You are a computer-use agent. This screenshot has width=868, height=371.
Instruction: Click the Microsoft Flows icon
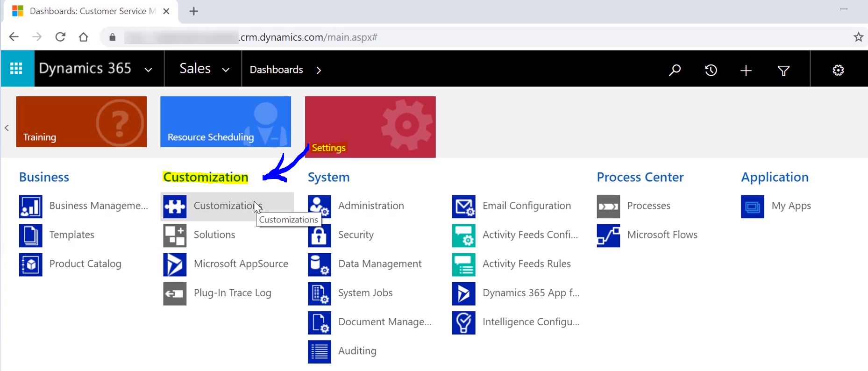tap(608, 235)
